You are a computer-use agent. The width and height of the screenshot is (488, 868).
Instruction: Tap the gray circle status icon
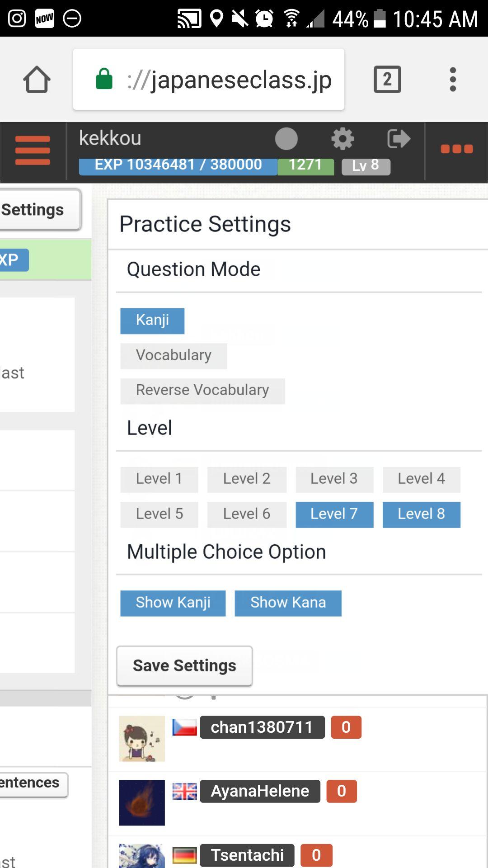tap(286, 139)
